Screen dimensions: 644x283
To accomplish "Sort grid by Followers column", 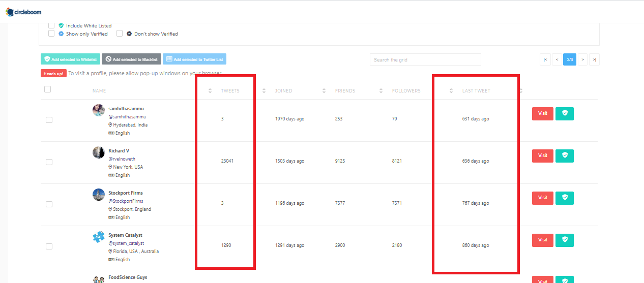I will click(406, 91).
